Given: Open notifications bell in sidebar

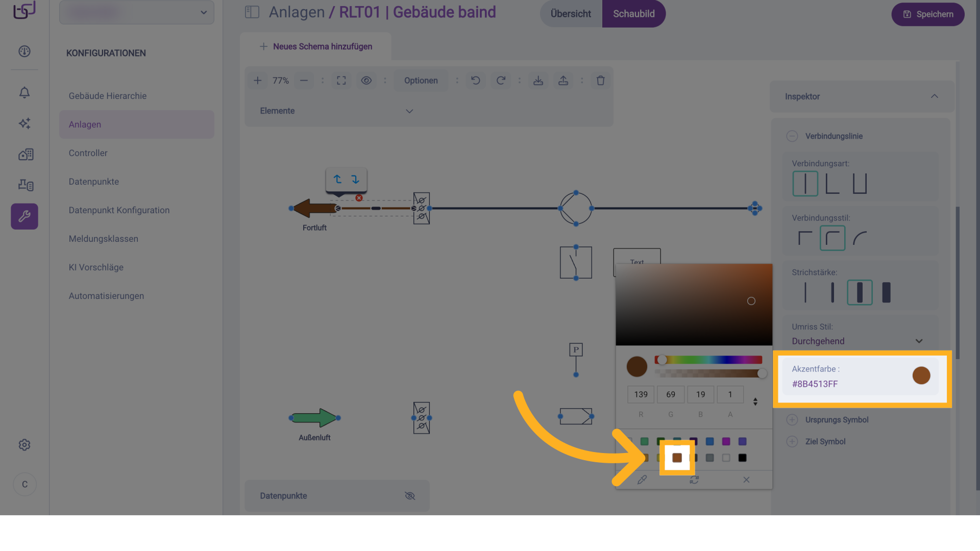Looking at the screenshot, I should [x=24, y=92].
